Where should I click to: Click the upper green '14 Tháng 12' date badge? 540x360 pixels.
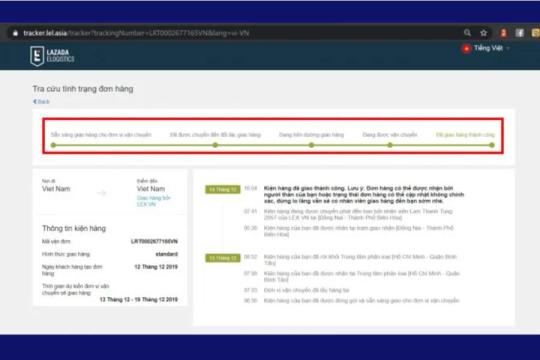[x=223, y=189]
